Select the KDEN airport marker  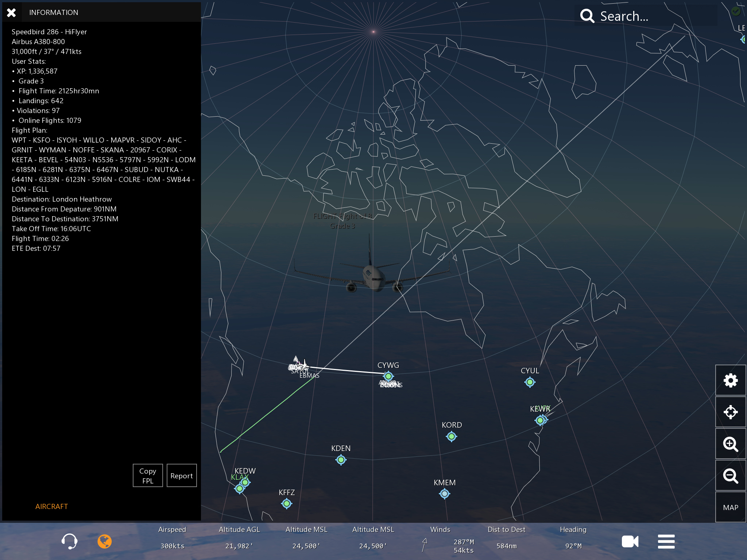341,460
